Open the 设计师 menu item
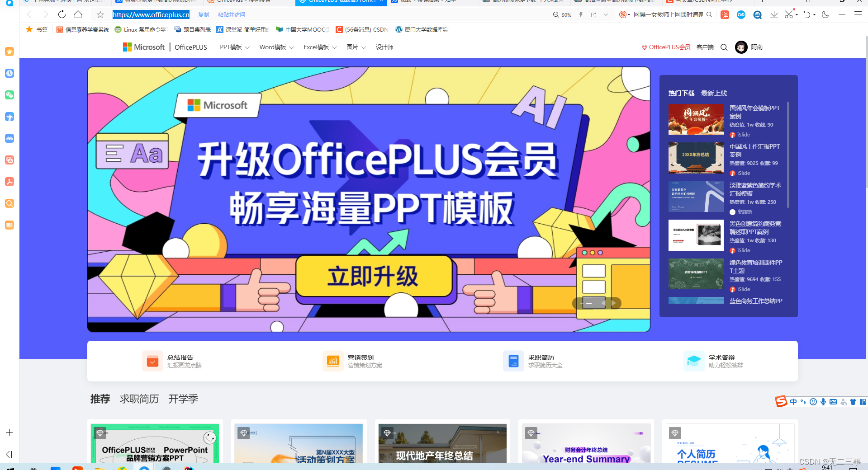 [x=384, y=47]
